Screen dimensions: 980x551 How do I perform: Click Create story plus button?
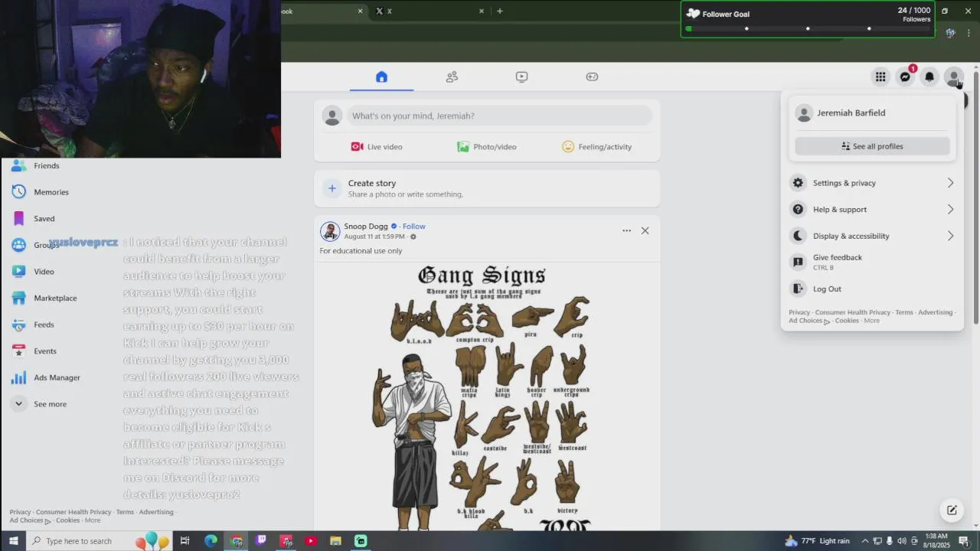[x=332, y=188]
